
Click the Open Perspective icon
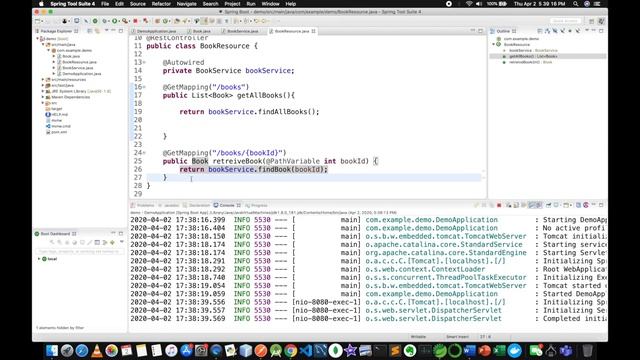point(591,21)
